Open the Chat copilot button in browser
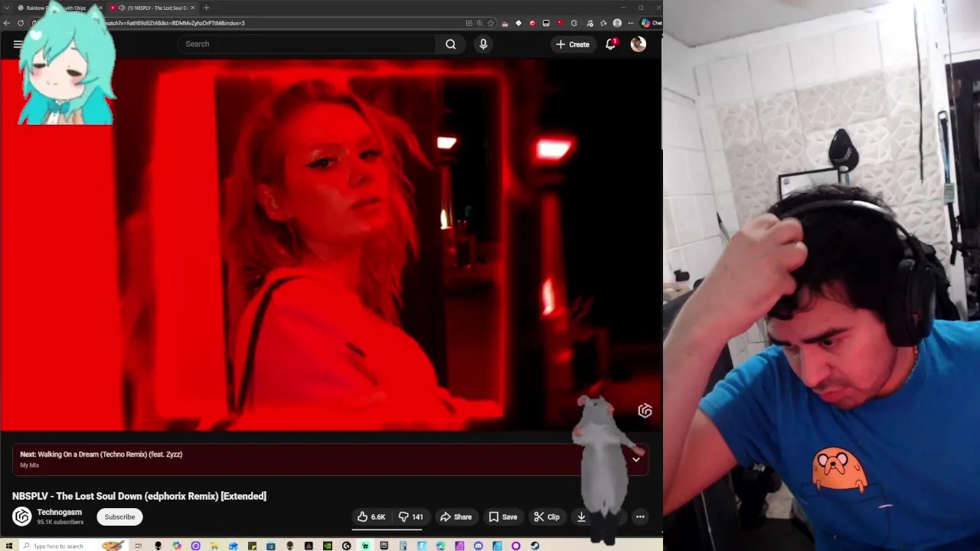The image size is (980, 551). coord(652,23)
